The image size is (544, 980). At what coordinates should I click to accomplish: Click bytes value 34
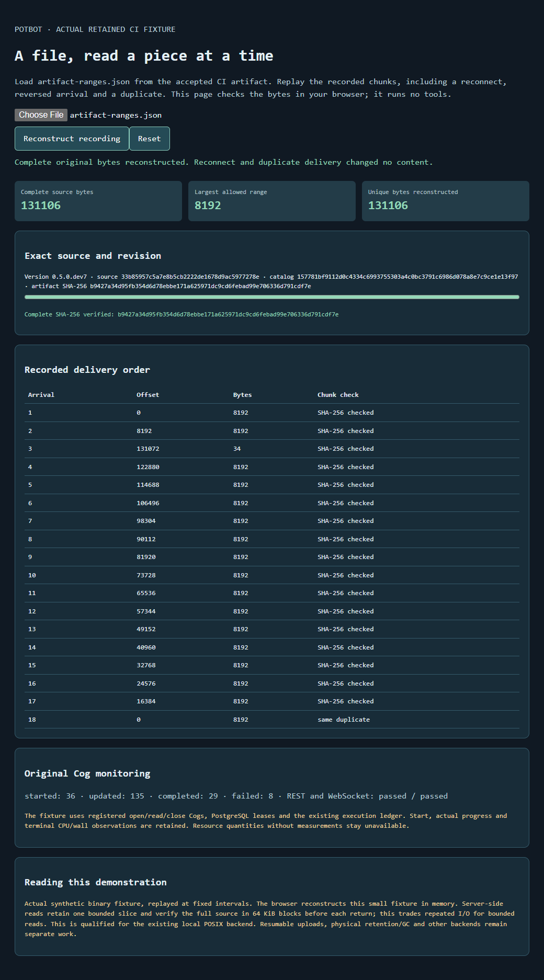pyautogui.click(x=237, y=449)
